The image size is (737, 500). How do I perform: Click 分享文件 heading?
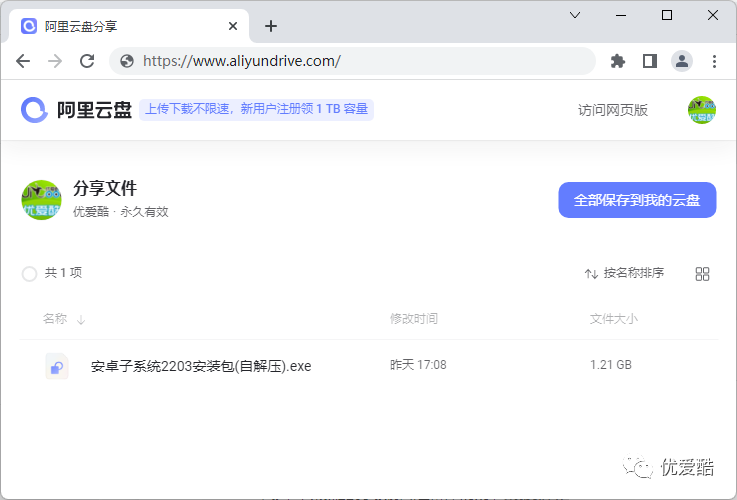(x=105, y=188)
